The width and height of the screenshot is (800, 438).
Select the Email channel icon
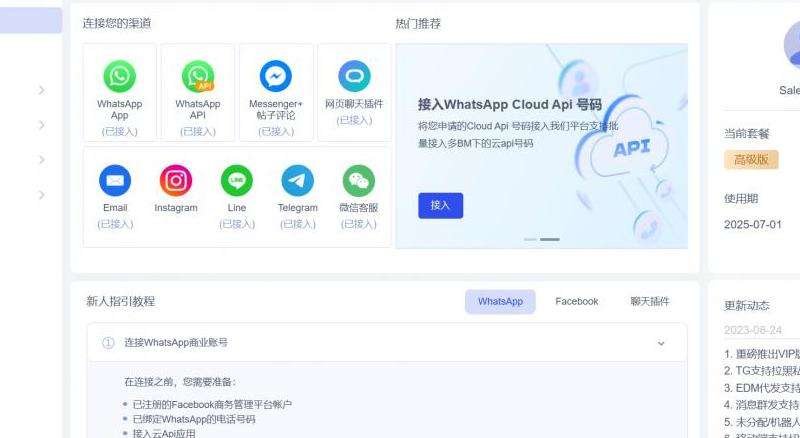[x=115, y=180]
